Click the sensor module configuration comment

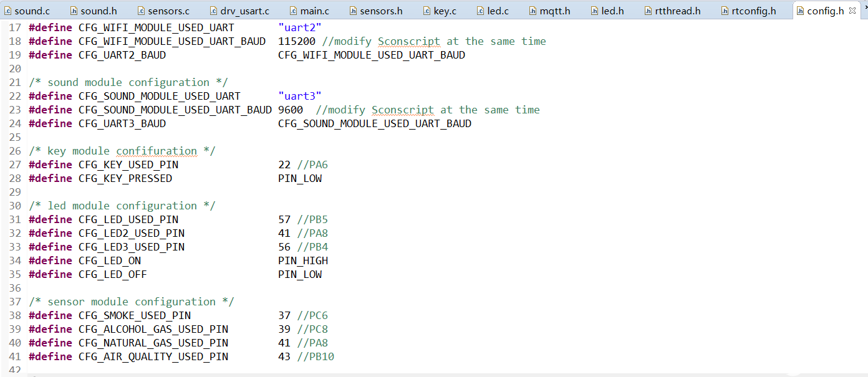132,302
